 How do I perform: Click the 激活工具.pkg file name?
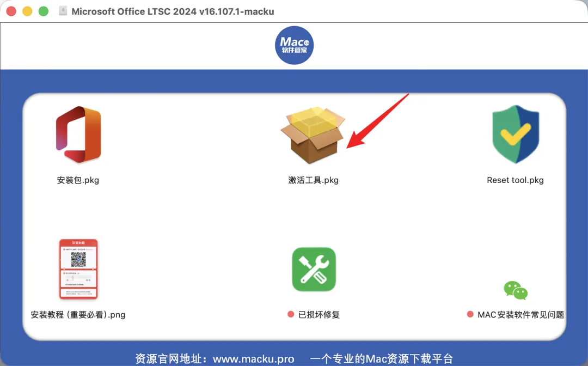pyautogui.click(x=313, y=180)
